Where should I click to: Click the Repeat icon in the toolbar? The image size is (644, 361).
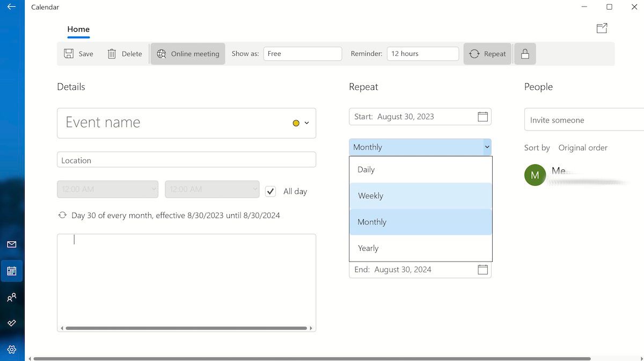coord(474,53)
